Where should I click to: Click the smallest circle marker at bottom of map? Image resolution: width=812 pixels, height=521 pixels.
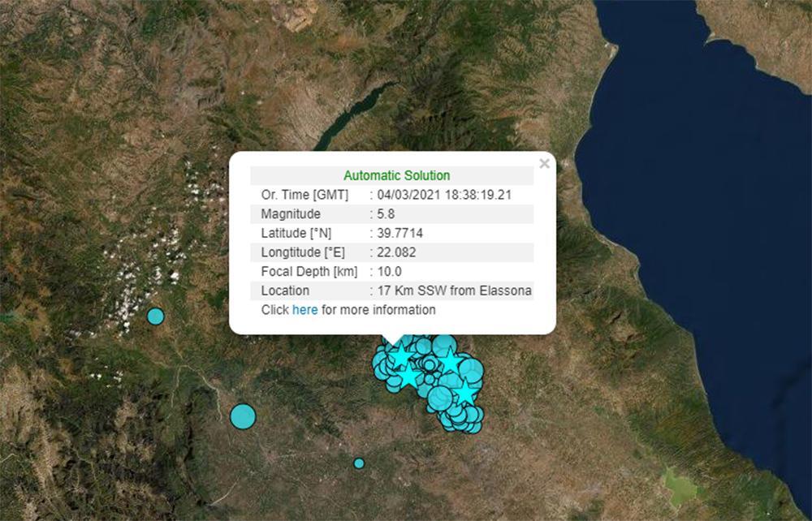click(x=359, y=463)
